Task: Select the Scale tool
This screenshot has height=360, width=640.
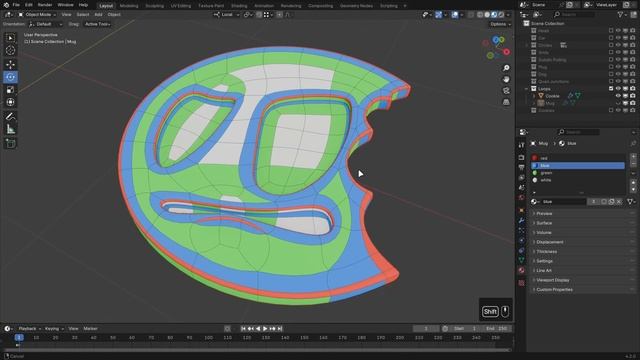Action: click(10, 90)
